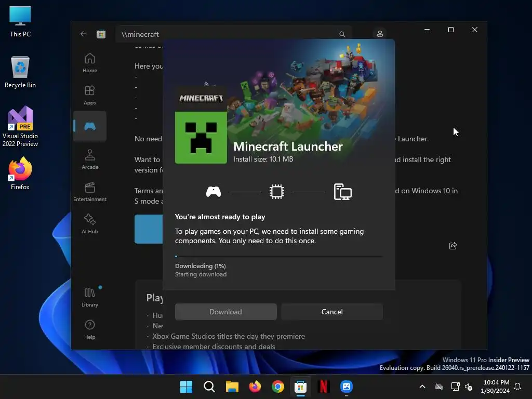This screenshot has width=532, height=399.
Task: Click the "Install size: 10.1 MB" text
Action: tap(263, 159)
